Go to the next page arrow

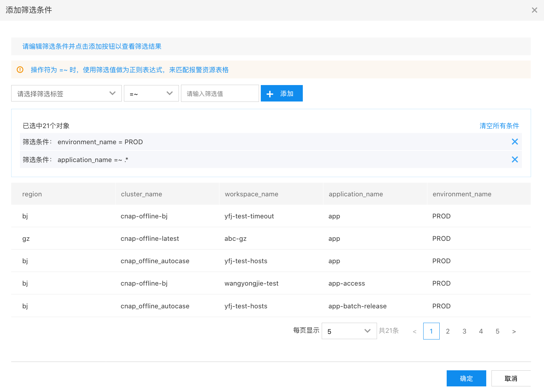514,331
